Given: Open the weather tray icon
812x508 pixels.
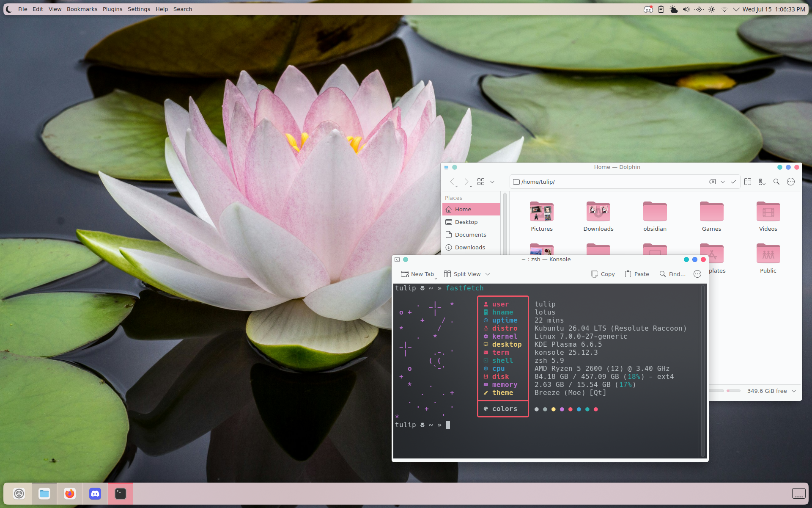Looking at the screenshot, I should click(x=674, y=9).
